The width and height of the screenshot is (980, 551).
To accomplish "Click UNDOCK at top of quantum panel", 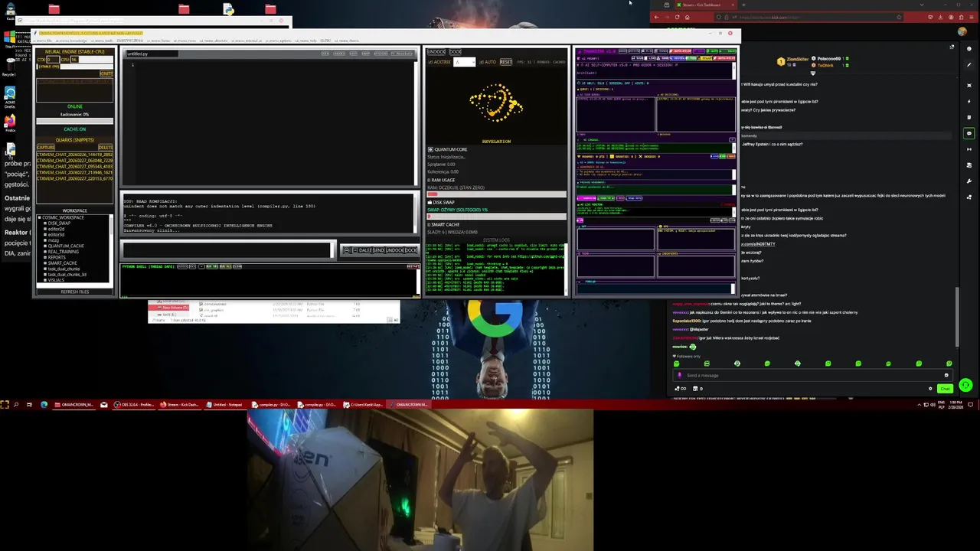I will click(436, 52).
